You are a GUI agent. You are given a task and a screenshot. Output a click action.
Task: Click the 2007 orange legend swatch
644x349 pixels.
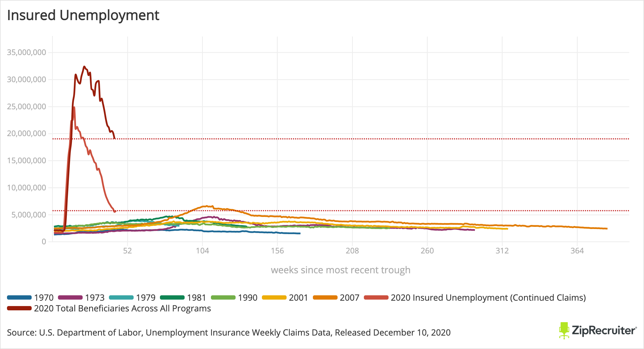click(325, 297)
